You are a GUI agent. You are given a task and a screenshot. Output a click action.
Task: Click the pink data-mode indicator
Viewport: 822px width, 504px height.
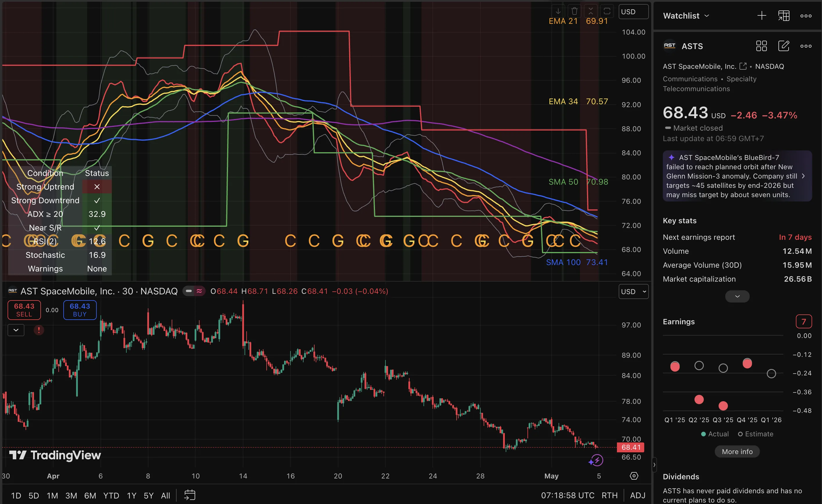coord(200,291)
